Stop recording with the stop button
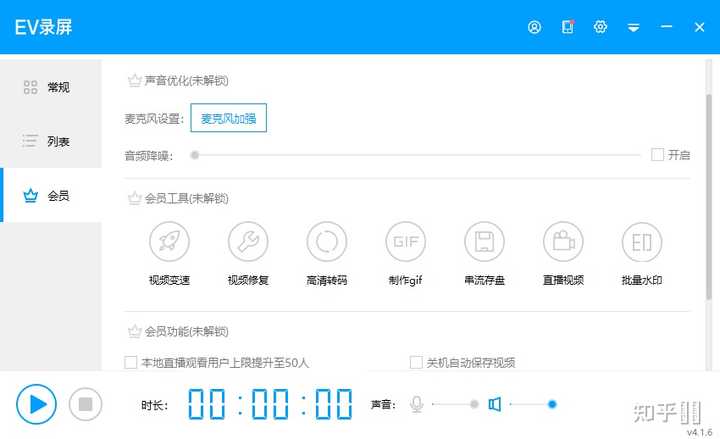The width and height of the screenshot is (720, 439). pyautogui.click(x=85, y=404)
